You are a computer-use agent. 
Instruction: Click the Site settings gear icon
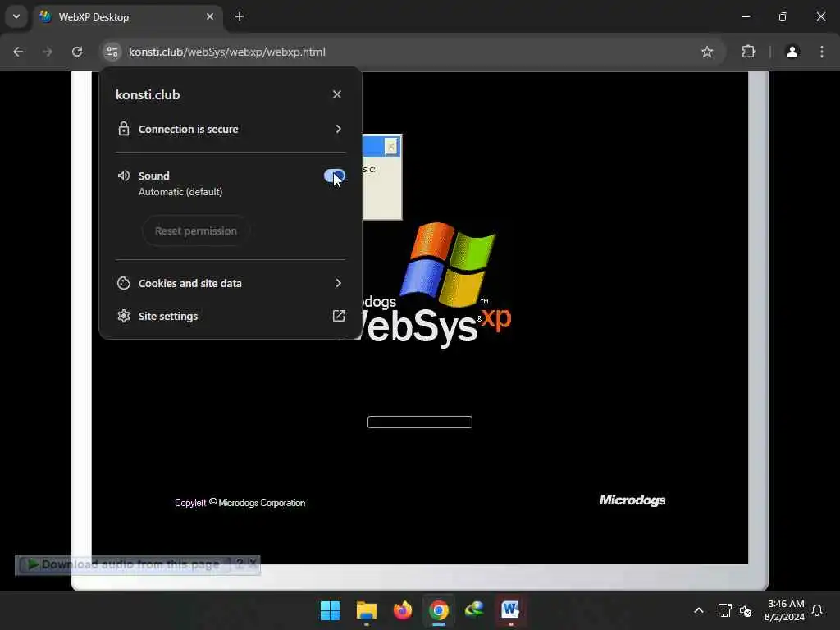coord(124,316)
